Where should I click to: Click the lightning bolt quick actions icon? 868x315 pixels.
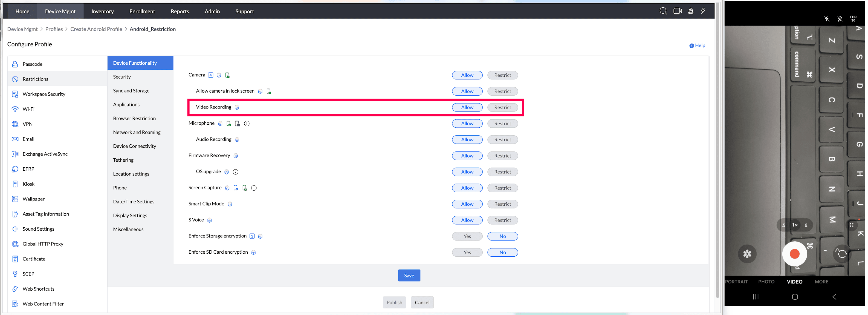pos(703,11)
